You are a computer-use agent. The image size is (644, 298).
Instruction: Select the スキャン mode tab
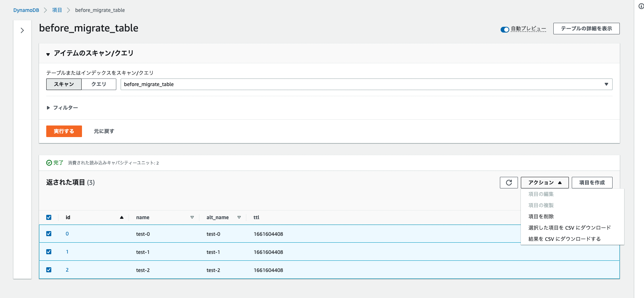click(64, 84)
